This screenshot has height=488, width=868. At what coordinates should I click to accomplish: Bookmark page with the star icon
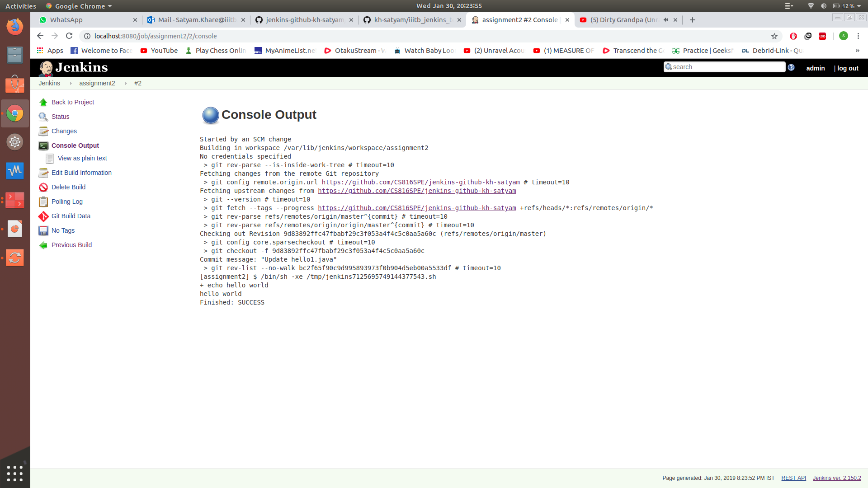pos(774,36)
